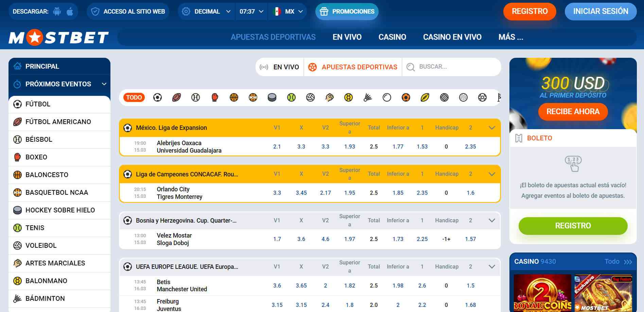Select the TODO sport filter toggle
The image size is (644, 312).
(x=134, y=98)
